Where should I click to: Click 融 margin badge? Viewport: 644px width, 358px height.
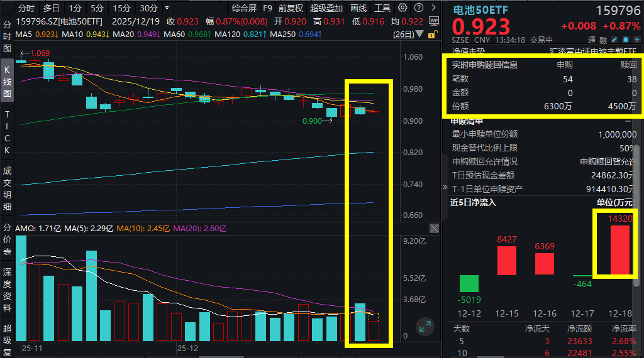click(x=603, y=40)
